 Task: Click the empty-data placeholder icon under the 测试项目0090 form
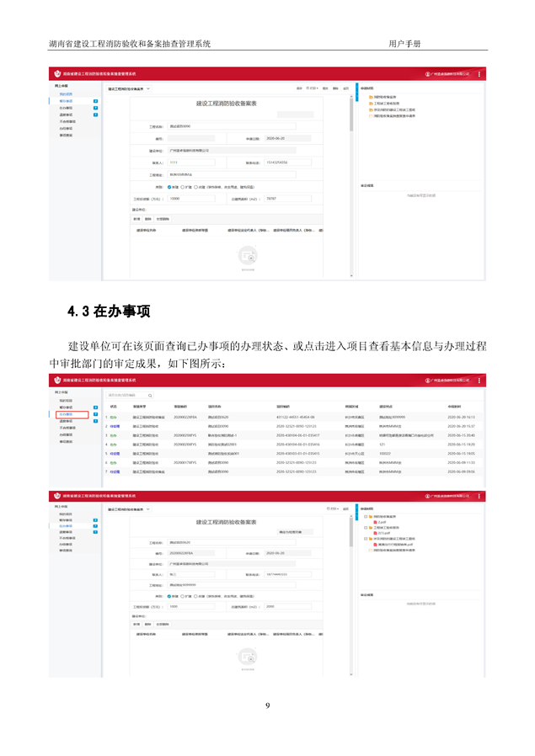pos(247,256)
